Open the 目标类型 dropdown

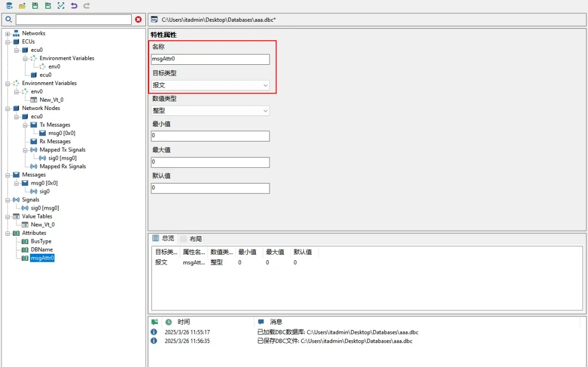[210, 85]
